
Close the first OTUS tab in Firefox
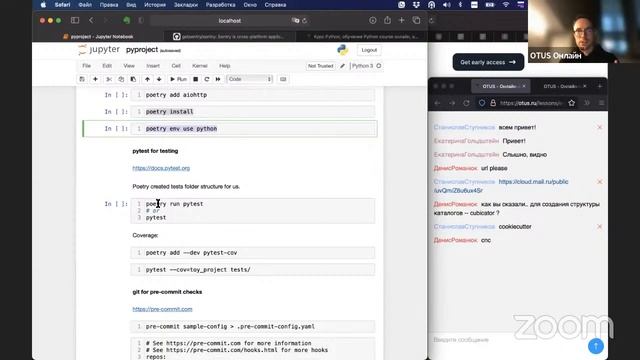(524, 86)
